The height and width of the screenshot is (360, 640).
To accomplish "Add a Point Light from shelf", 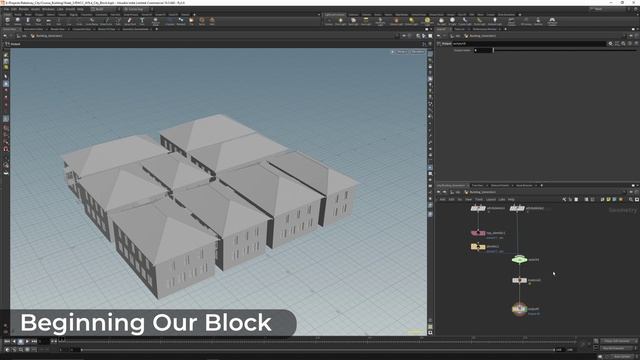I will [340, 21].
